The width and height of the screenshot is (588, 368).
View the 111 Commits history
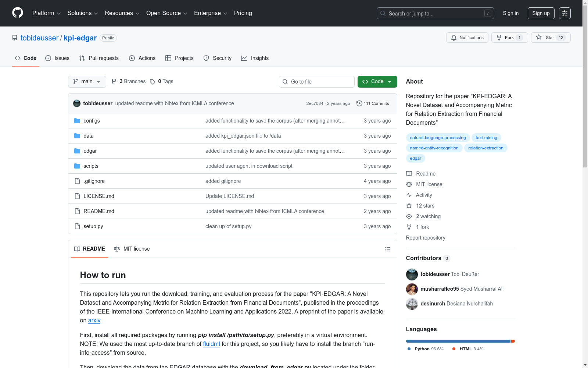(x=373, y=103)
